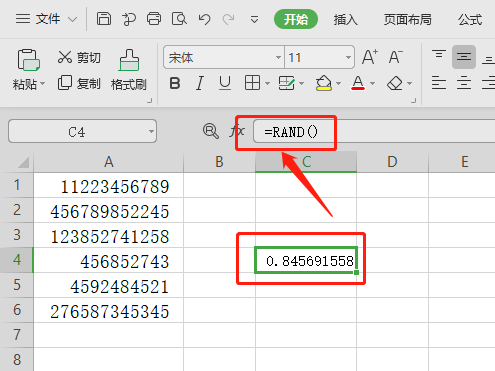Click the Print icon

(x=154, y=19)
